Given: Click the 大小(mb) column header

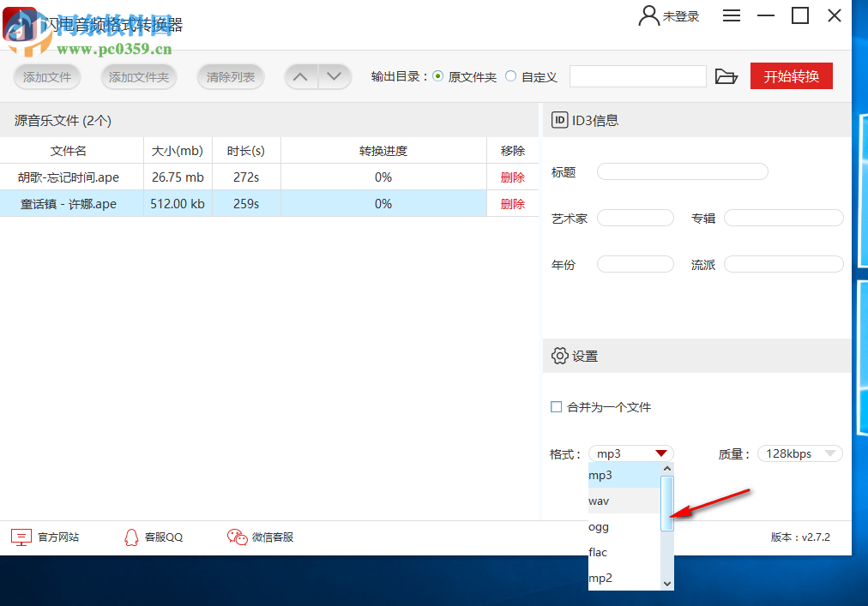Looking at the screenshot, I should (178, 151).
